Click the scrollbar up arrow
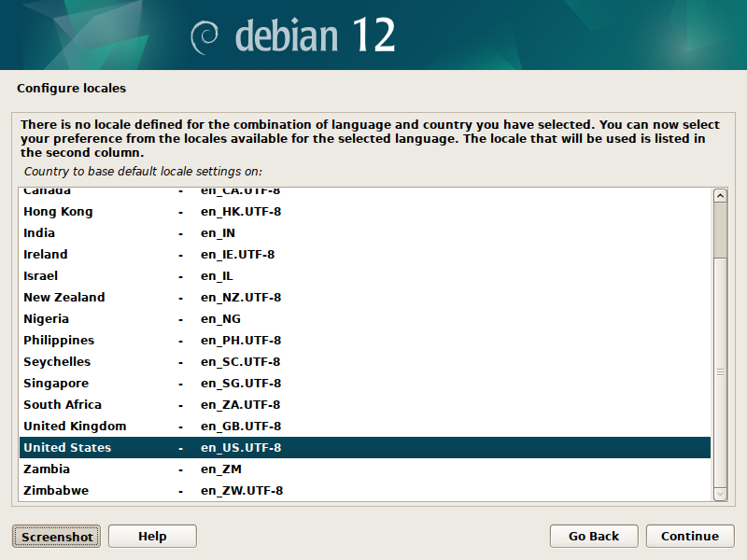747x560 pixels. [720, 196]
